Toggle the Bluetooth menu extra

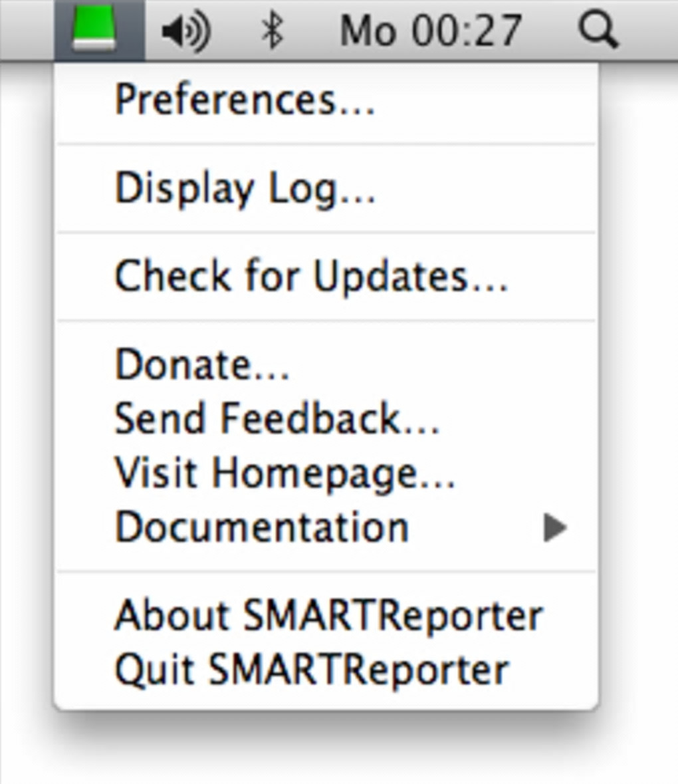click(271, 31)
